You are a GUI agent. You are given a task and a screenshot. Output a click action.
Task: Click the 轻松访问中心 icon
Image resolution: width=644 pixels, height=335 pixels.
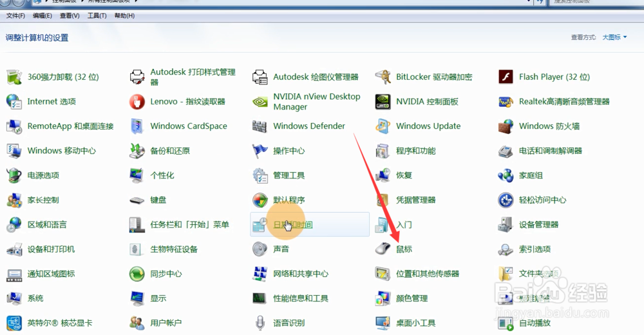pyautogui.click(x=506, y=200)
